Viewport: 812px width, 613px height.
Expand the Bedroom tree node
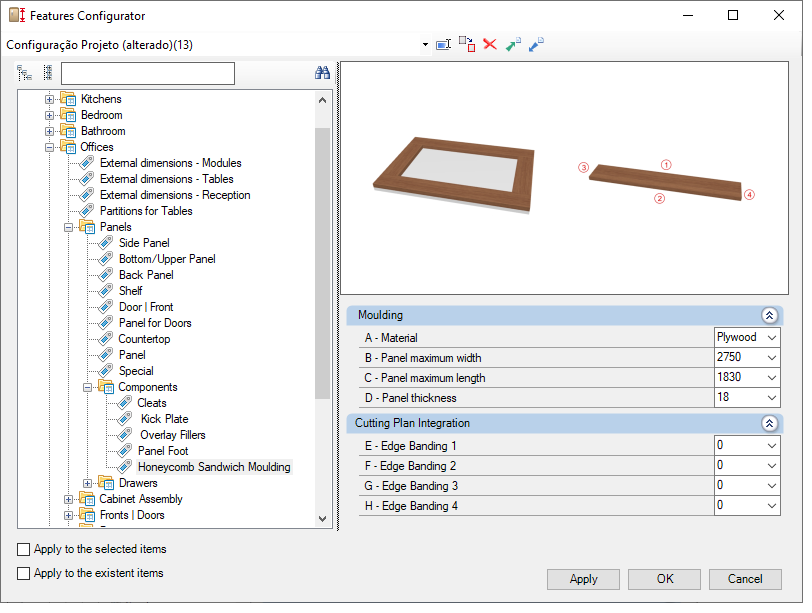tap(49, 115)
